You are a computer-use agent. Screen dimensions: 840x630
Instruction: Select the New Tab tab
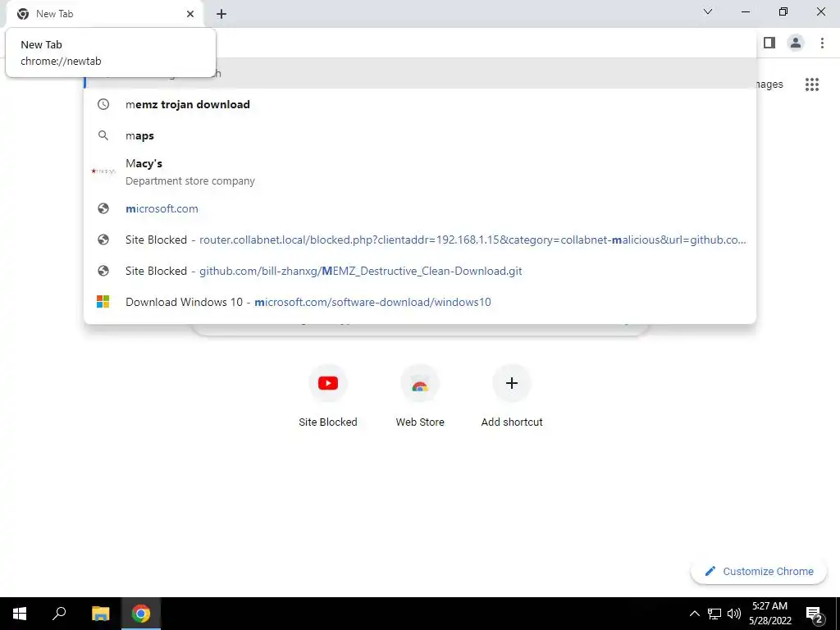(x=104, y=14)
